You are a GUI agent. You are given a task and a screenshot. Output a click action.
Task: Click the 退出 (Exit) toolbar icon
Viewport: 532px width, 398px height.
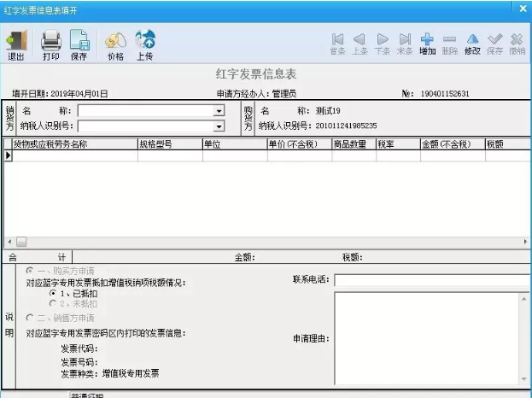[x=16, y=44]
